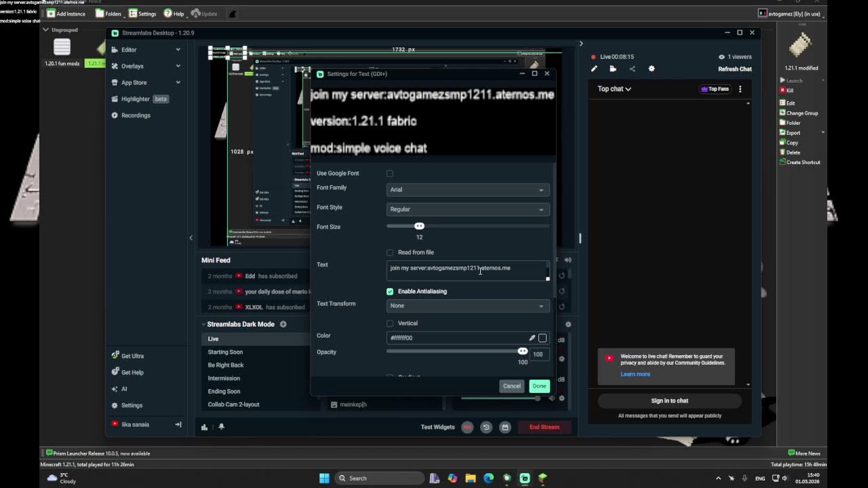
Task: Open File Explorer from the taskbar
Action: point(471,478)
